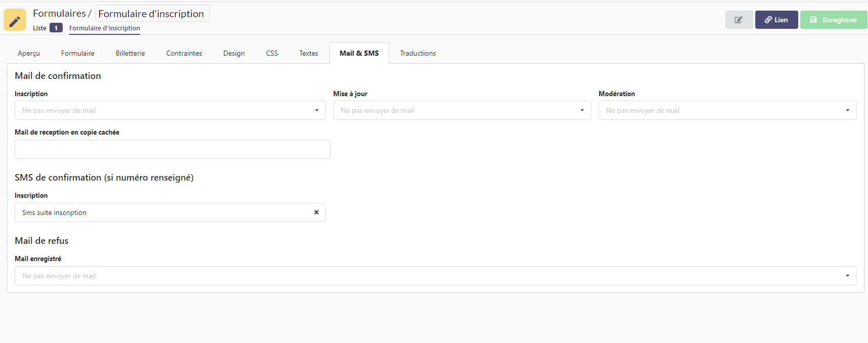The height and width of the screenshot is (343, 868).
Task: Click the grey edit icon button
Action: [x=739, y=20]
